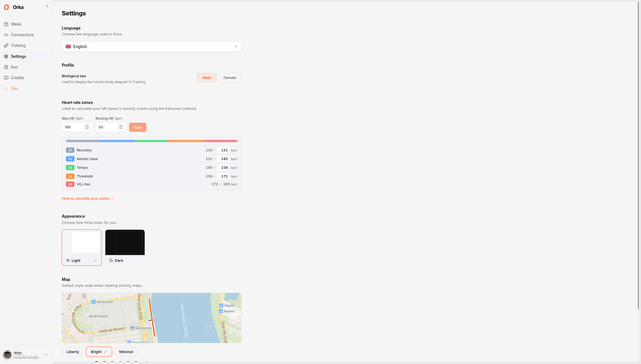
Task: Click the user avatar in sidebar footer
Action: pyautogui.click(x=7, y=354)
